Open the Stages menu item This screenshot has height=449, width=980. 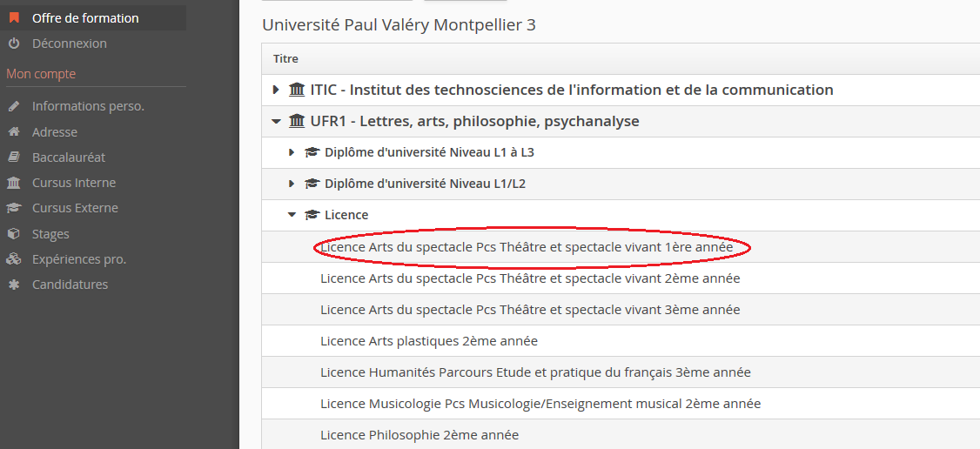coord(50,234)
